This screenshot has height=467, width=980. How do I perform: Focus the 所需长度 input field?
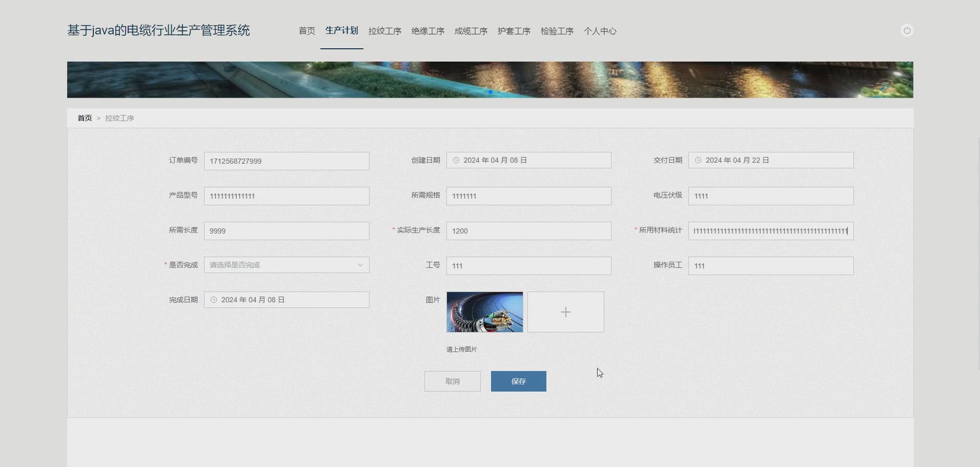click(x=287, y=231)
